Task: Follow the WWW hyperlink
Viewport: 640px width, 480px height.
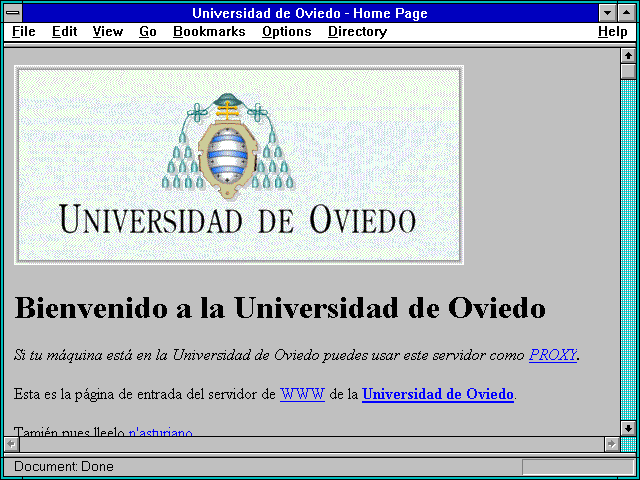Action: coord(302,394)
